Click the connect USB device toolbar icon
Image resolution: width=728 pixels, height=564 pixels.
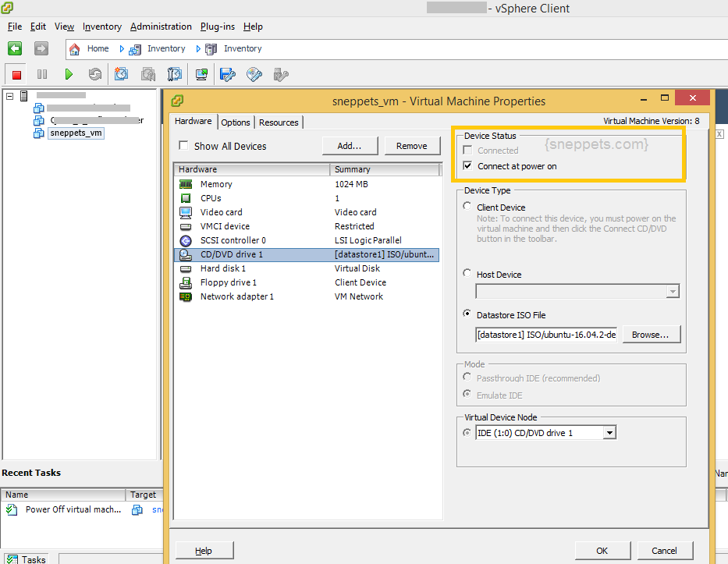tap(281, 74)
